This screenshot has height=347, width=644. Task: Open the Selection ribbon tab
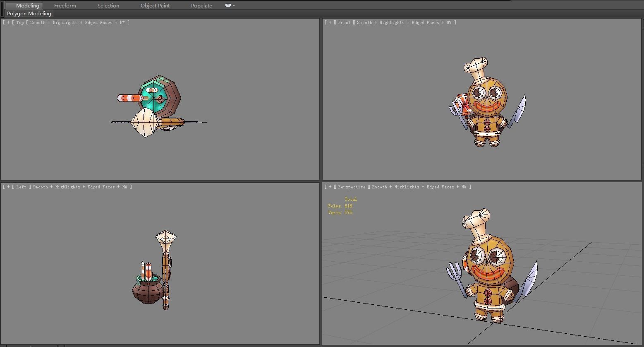(108, 5)
